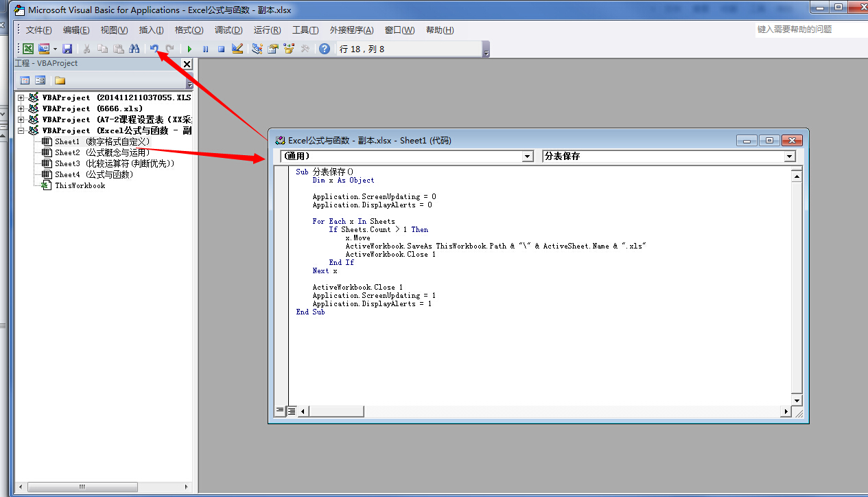Open the Insert UserForm dropdown arrow
868x497 pixels.
55,49
